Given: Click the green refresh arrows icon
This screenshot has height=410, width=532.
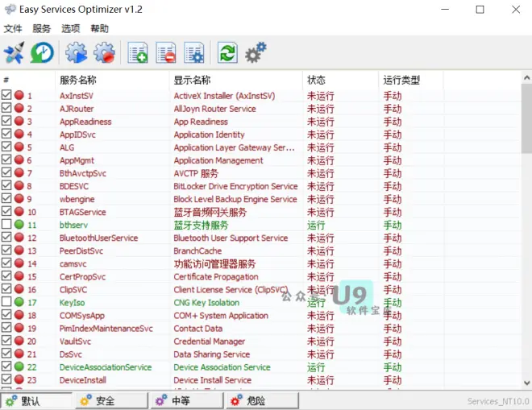Looking at the screenshot, I should coord(227,52).
